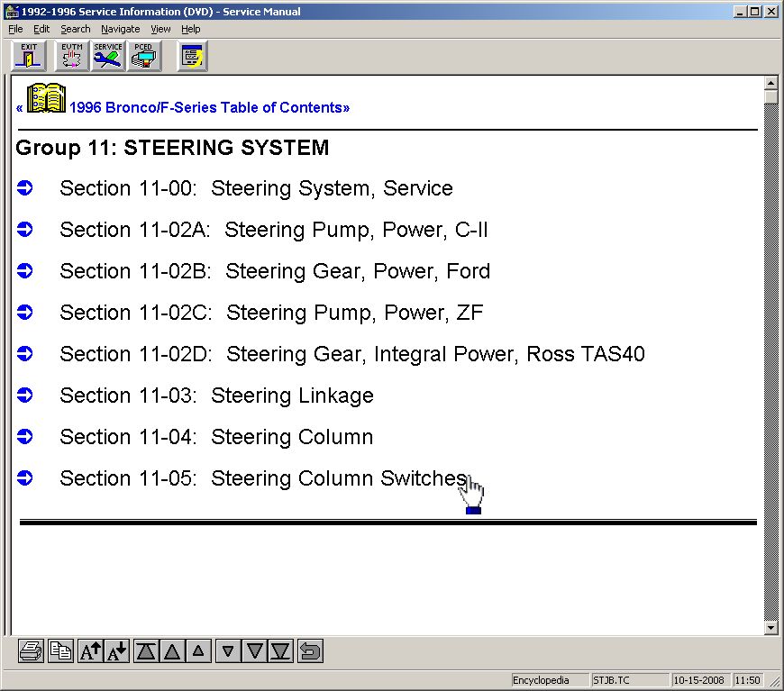The height and width of the screenshot is (691, 784).
Task: Open Section 11-02C Steering Pump, Power, ZF
Action: tap(271, 313)
